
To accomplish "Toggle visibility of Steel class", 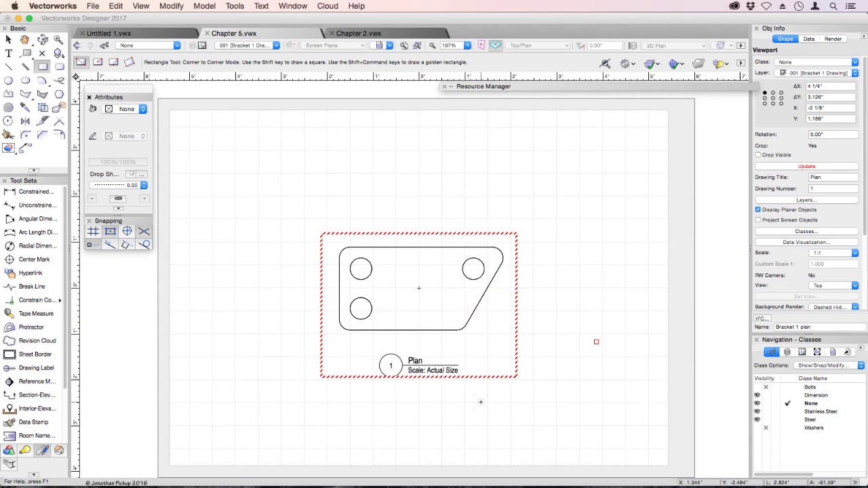I will click(x=757, y=420).
